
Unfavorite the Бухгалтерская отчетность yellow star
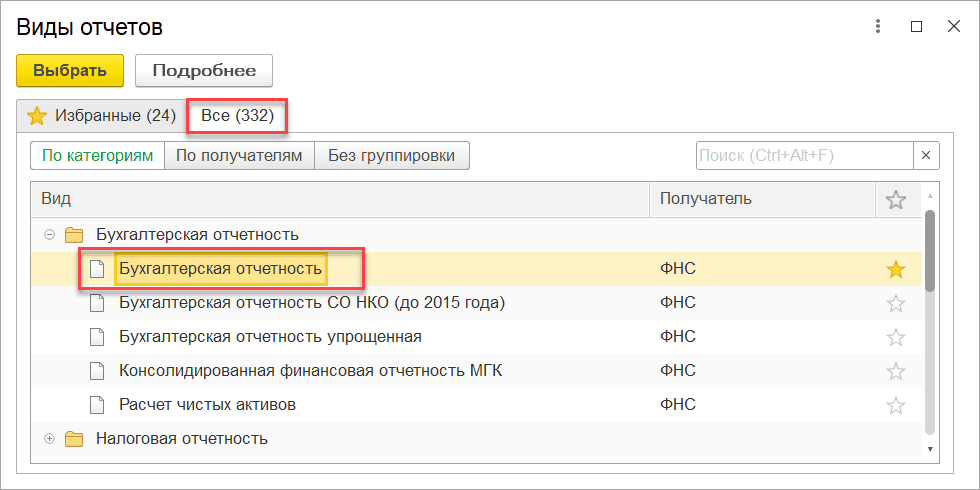[896, 269]
